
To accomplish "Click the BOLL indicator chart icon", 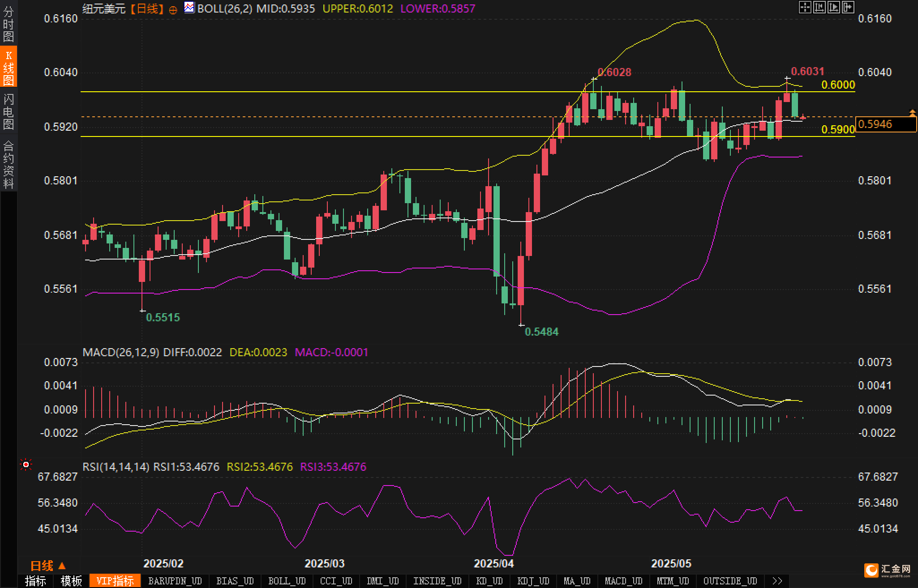I will [189, 8].
